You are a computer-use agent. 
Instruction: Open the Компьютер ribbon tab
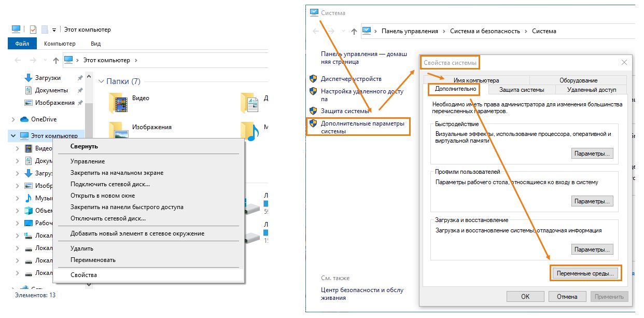tap(60, 44)
